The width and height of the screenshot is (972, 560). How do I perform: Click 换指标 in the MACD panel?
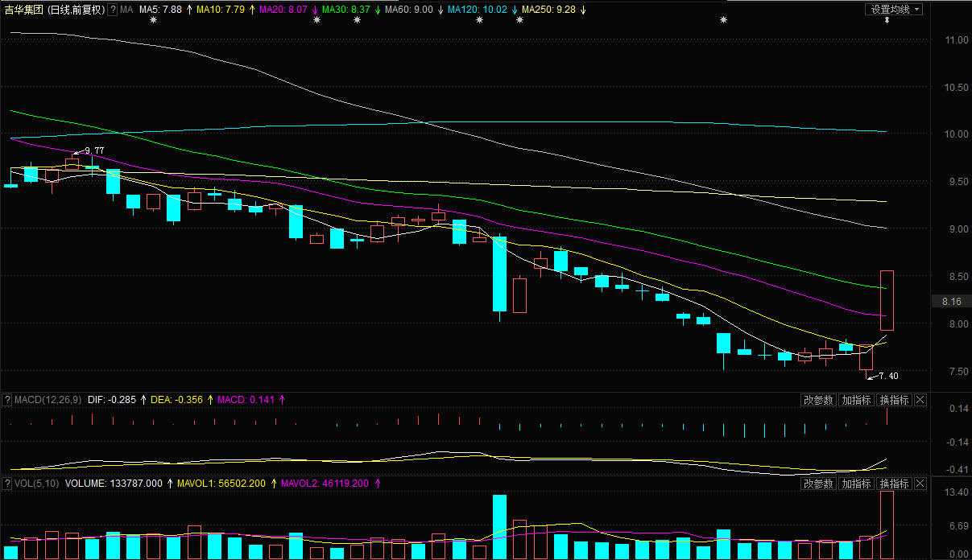894,400
